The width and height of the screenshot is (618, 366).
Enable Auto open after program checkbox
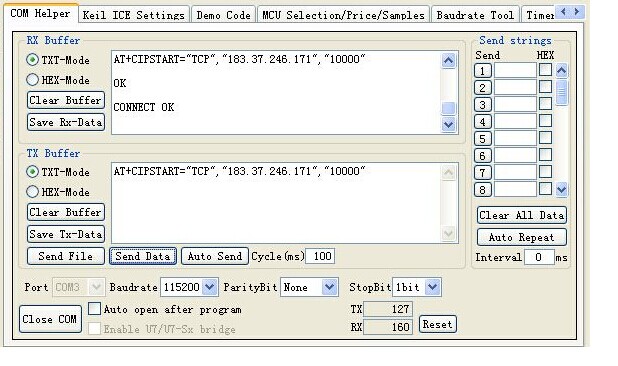[94, 309]
